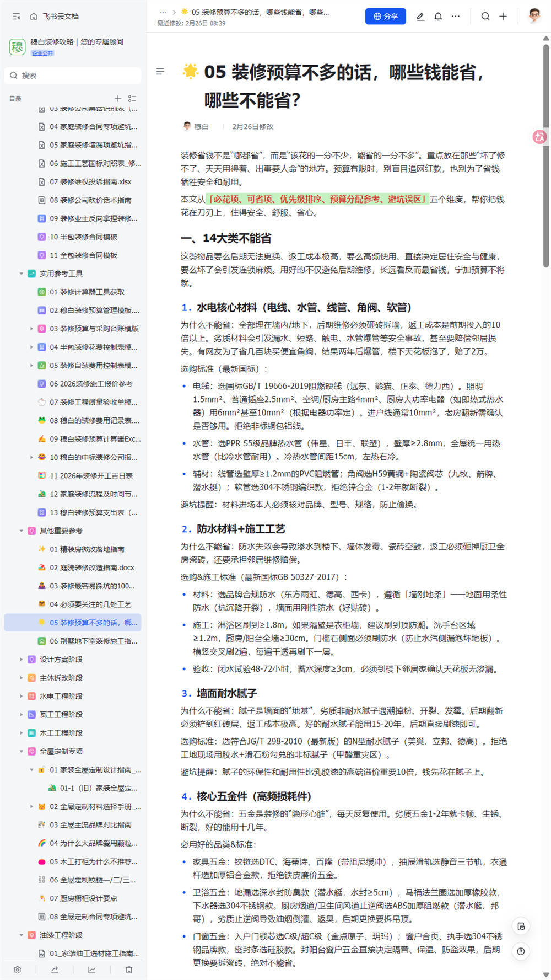Open the help question mark icon

pyautogui.click(x=521, y=951)
